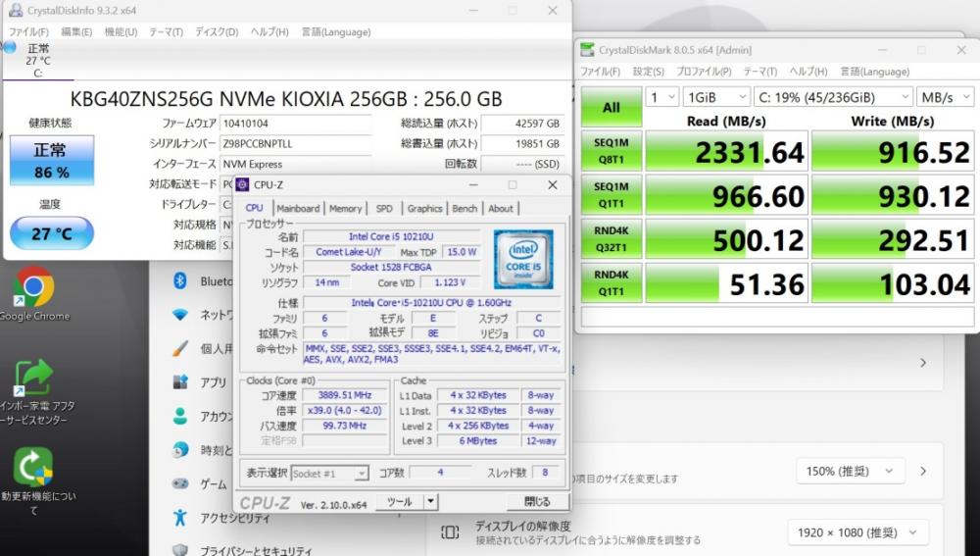The image size is (980, 556).
Task: Click Privacy and security shield icon
Action: [180, 550]
